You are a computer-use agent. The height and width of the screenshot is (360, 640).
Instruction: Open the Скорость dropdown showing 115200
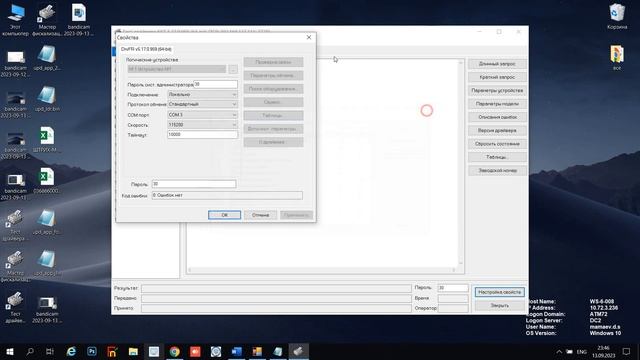[202, 124]
